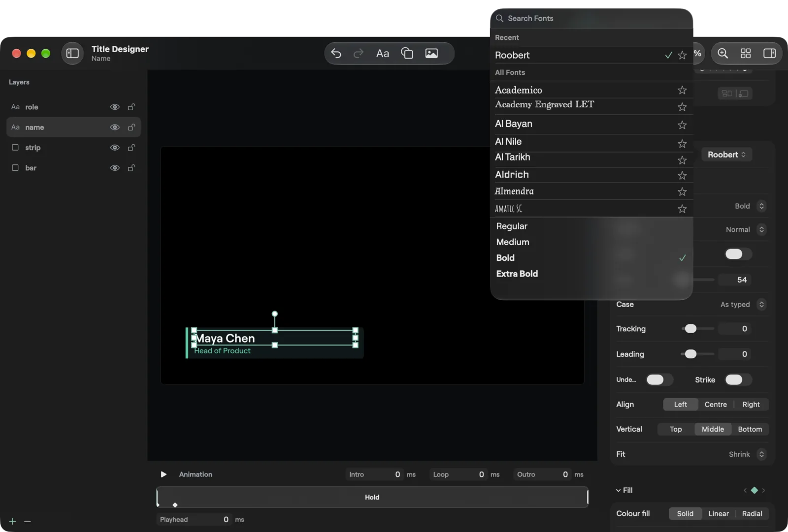Viewport: 788px width, 532px height.
Task: Favorite the Roobert font star
Action: tap(682, 55)
